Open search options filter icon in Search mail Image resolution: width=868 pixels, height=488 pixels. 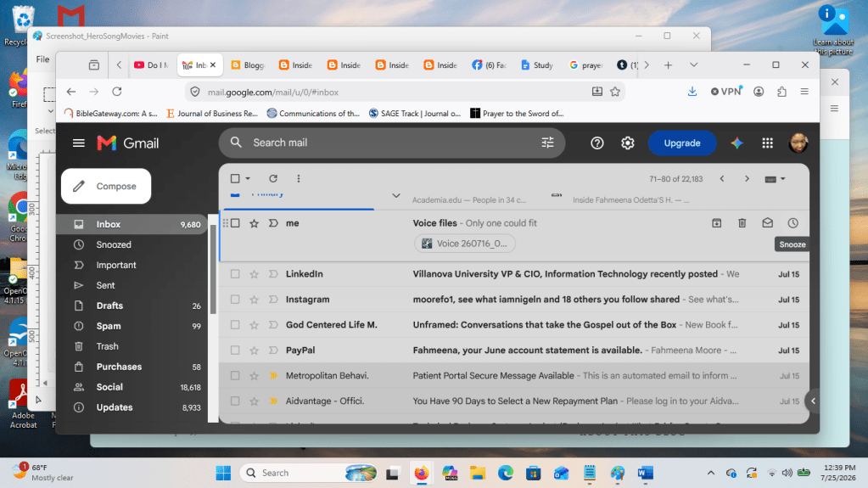(x=547, y=143)
